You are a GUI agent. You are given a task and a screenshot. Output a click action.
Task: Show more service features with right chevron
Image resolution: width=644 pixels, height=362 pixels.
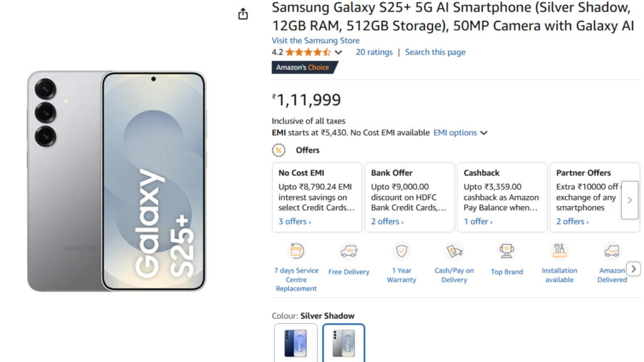click(x=634, y=269)
